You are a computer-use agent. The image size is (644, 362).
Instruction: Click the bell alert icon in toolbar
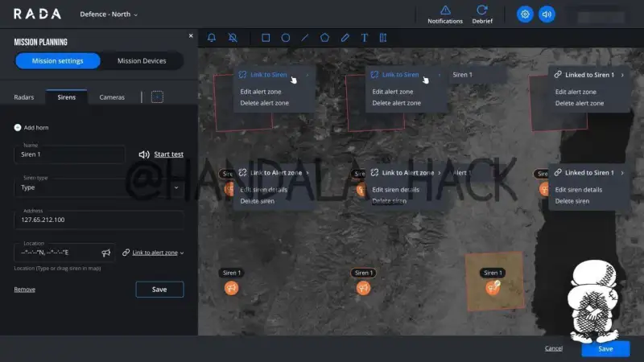pyautogui.click(x=212, y=38)
